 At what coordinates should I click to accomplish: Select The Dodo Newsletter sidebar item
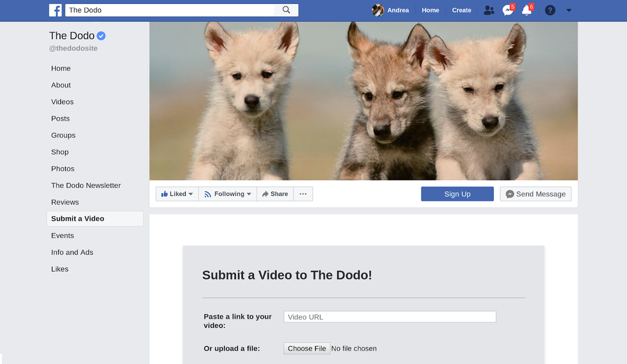[x=86, y=186]
